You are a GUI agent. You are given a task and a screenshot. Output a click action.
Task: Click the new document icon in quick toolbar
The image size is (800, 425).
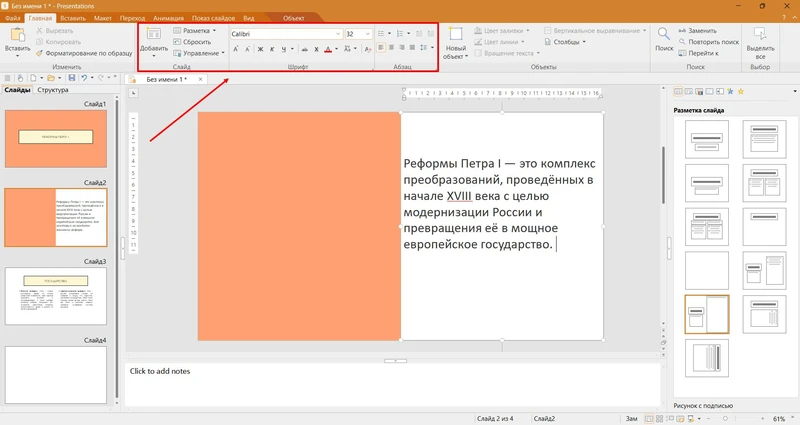pyautogui.click(x=33, y=78)
